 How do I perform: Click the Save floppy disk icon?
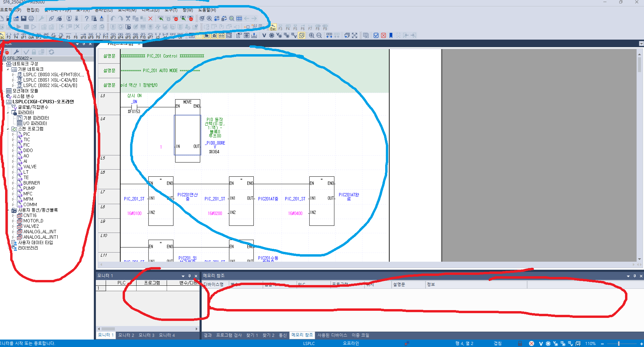(24, 19)
